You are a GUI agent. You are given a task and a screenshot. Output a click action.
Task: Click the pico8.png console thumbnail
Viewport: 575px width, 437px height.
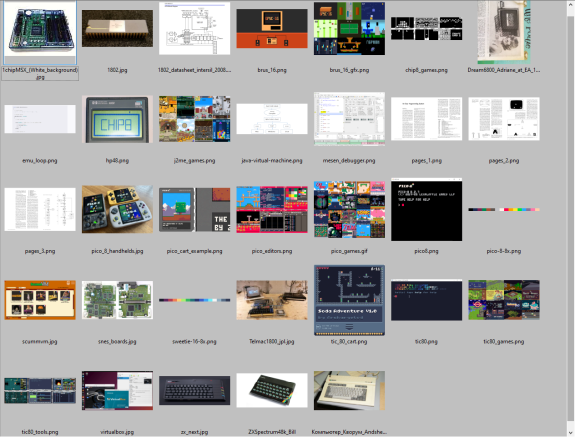(426, 209)
